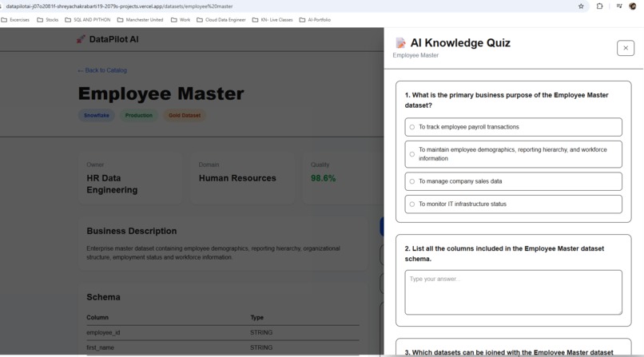Click the Employee Master page heading
The width and height of the screenshot is (644, 357).
pos(161,93)
